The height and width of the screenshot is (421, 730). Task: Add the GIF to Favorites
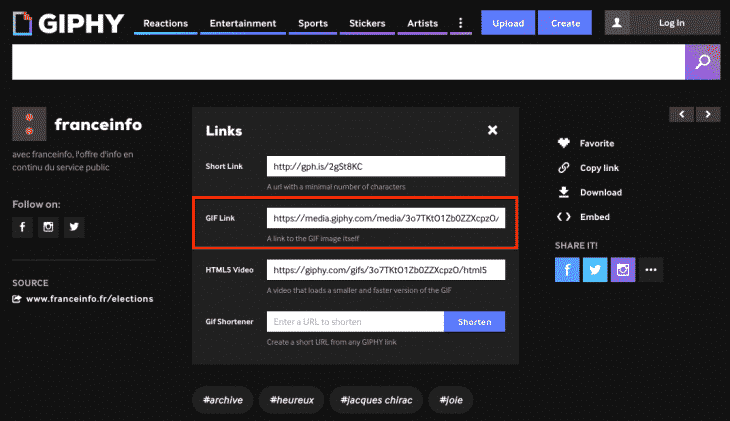click(596, 143)
